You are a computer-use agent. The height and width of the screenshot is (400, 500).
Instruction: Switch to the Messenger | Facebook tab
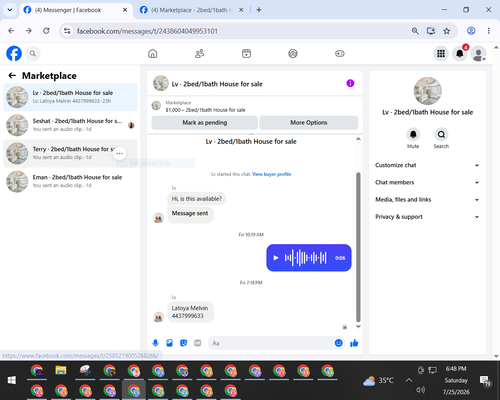[x=76, y=10]
